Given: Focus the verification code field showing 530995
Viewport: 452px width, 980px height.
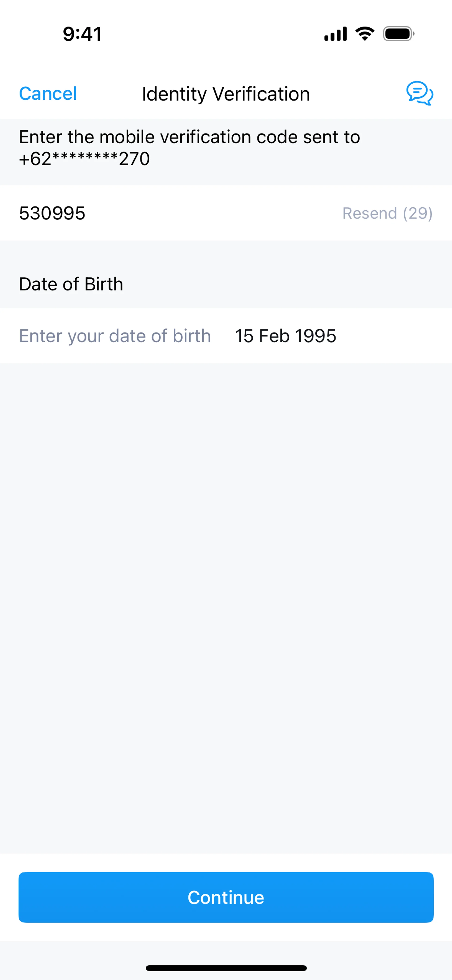Looking at the screenshot, I should [x=52, y=213].
